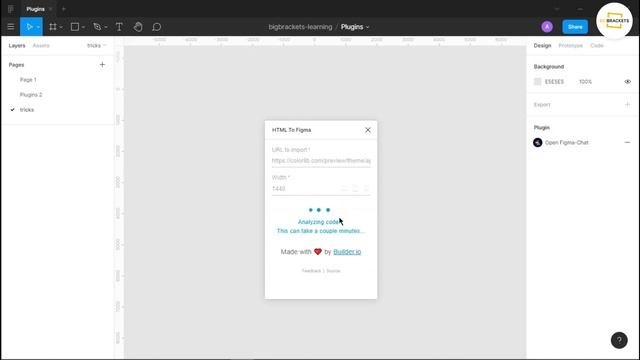640x360 pixels.
Task: Expand the Move tool options arrow
Action: point(38,27)
